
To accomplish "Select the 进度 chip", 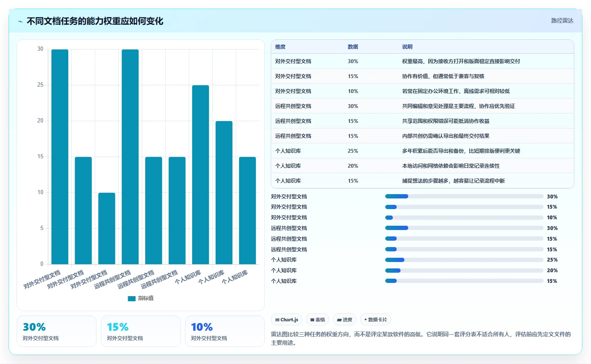I will 344,320.
